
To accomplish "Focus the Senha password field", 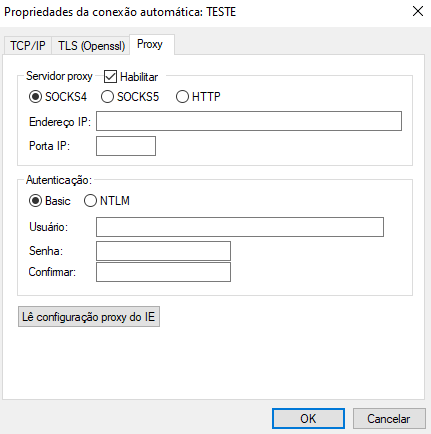I will coord(163,251).
